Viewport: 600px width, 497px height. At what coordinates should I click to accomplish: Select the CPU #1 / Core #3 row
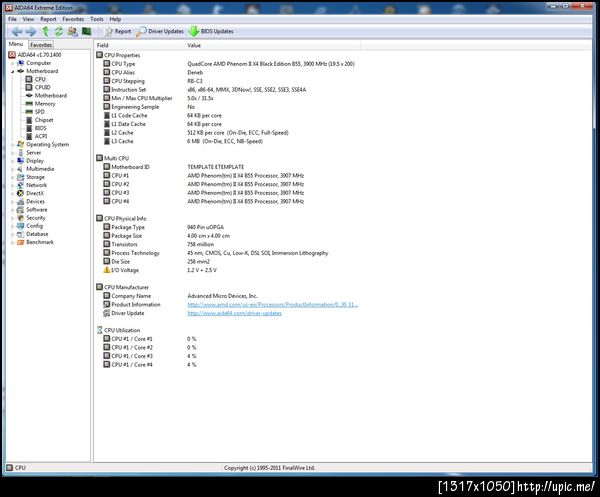tap(150, 356)
